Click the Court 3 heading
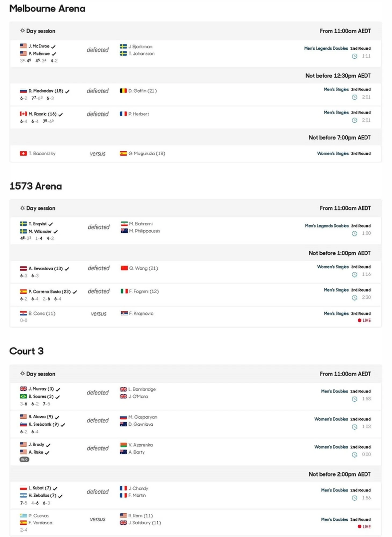This screenshot has width=392, height=537. pyautogui.click(x=26, y=351)
